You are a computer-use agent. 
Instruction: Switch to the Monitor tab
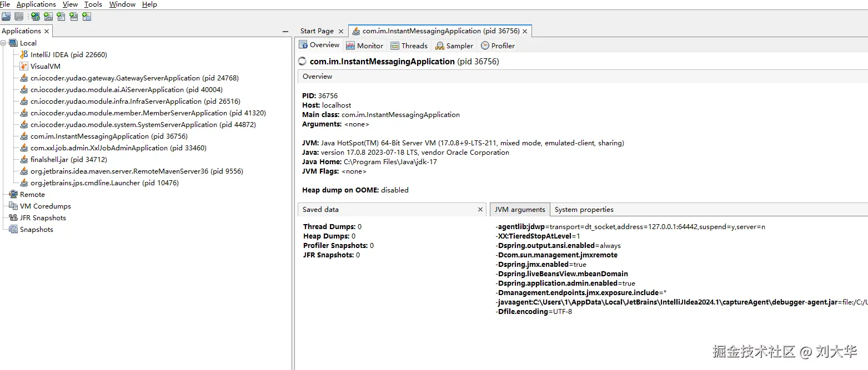365,45
